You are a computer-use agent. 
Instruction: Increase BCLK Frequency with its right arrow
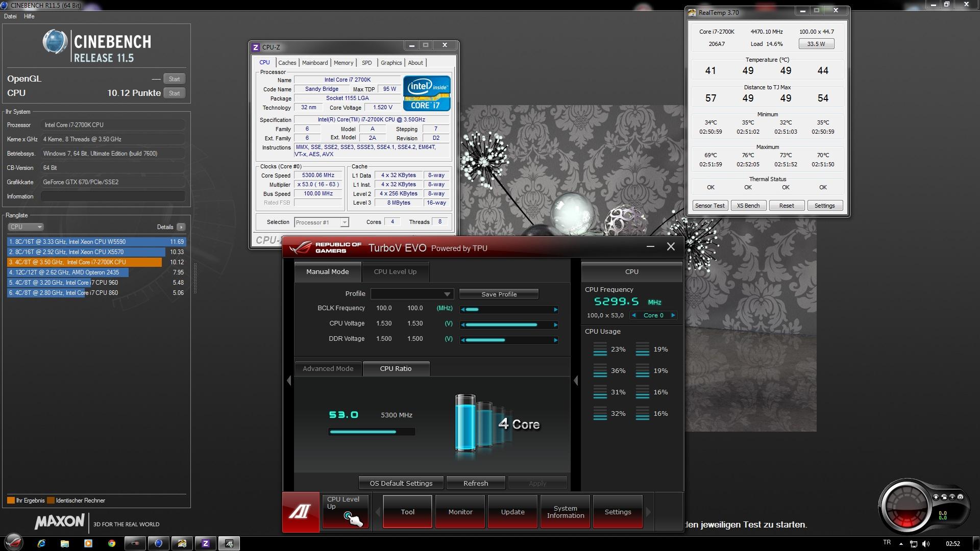(x=556, y=309)
